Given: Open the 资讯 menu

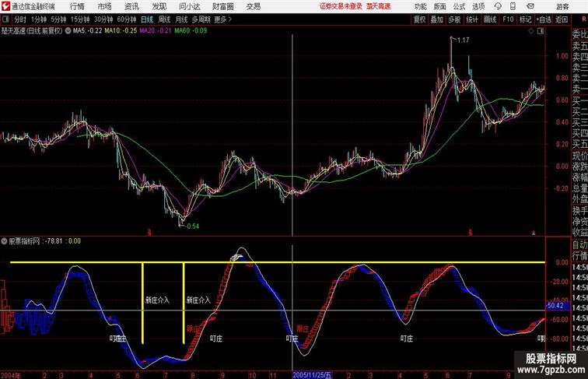Looking at the screenshot, I should click(x=131, y=6).
